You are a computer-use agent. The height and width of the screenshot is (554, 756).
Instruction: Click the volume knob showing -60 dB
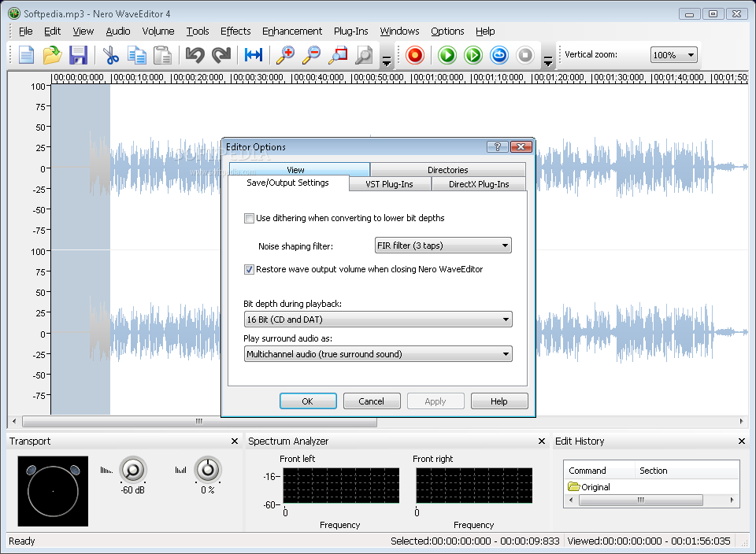point(132,470)
